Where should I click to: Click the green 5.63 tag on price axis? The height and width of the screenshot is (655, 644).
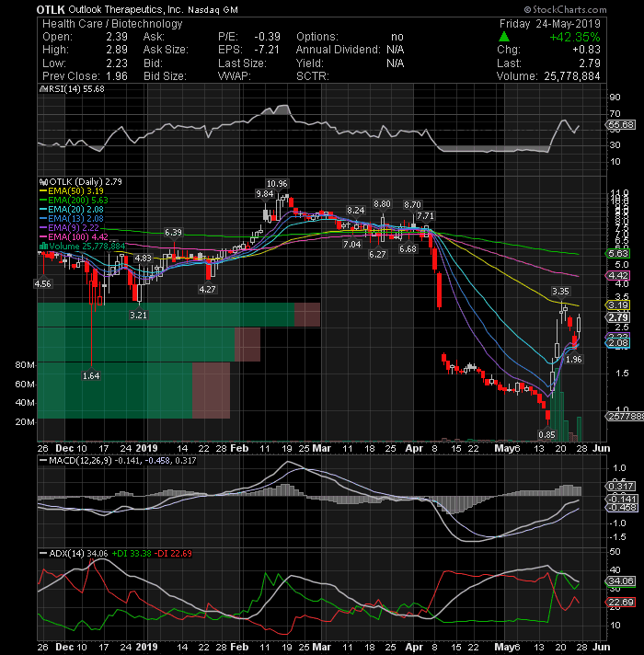(x=617, y=254)
